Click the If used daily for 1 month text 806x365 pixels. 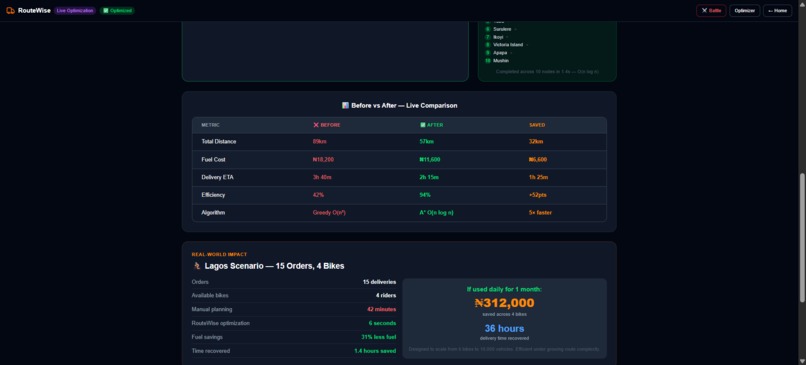pos(504,289)
